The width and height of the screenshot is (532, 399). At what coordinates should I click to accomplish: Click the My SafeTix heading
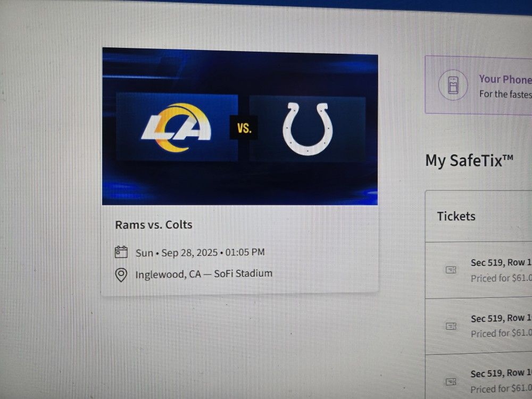click(469, 161)
